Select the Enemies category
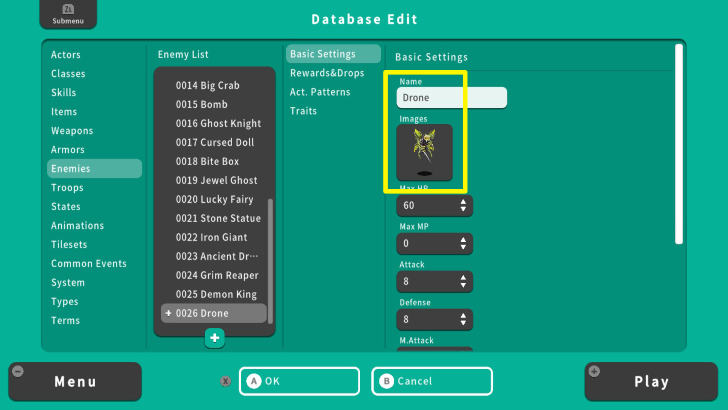 click(x=94, y=169)
